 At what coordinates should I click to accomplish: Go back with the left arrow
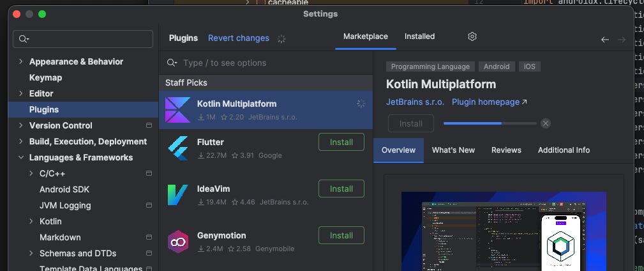[604, 40]
